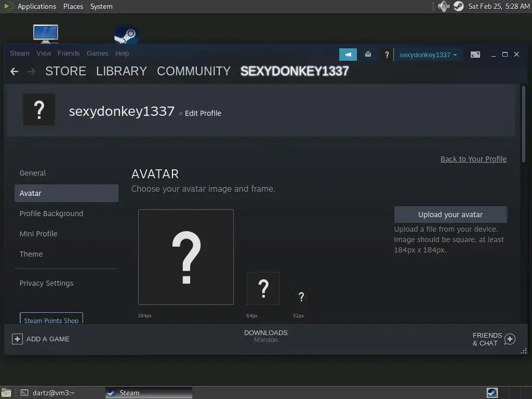Open Privacy Settings
The height and width of the screenshot is (399, 532).
pos(66,283)
